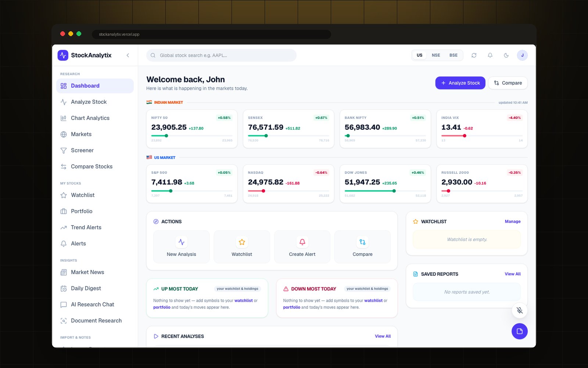
Task: Toggle dark mode moon icon
Action: point(506,55)
